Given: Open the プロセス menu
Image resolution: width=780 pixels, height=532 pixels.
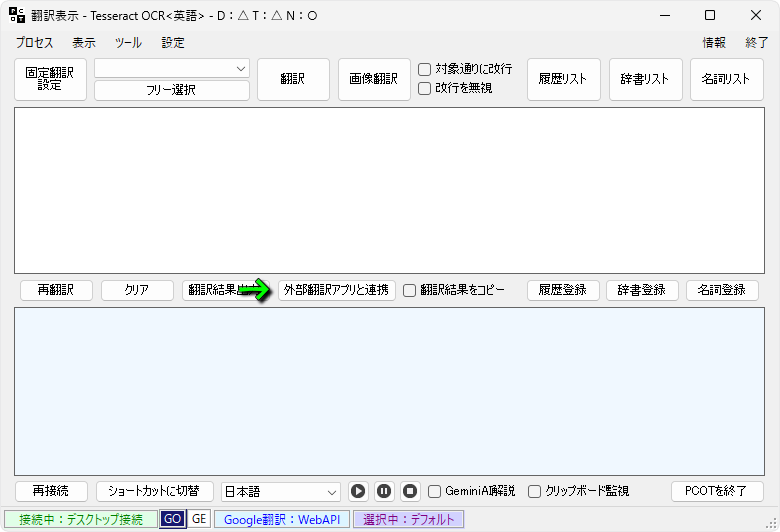Looking at the screenshot, I should (x=35, y=43).
